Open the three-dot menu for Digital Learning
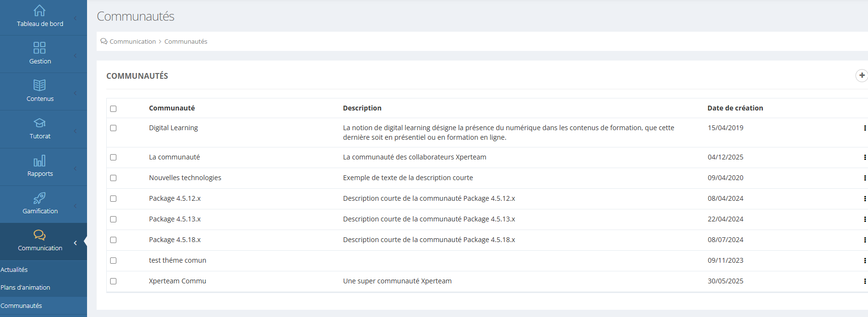This screenshot has width=868, height=317. [865, 128]
